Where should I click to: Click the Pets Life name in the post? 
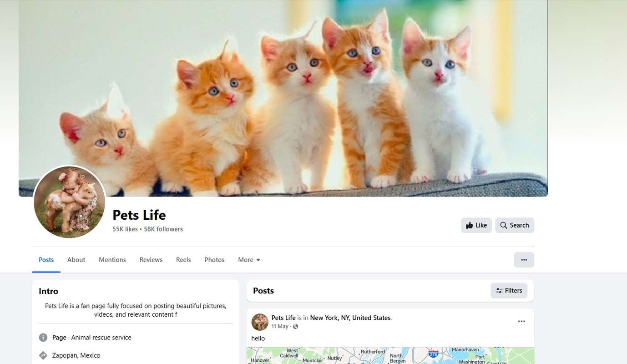pos(283,318)
